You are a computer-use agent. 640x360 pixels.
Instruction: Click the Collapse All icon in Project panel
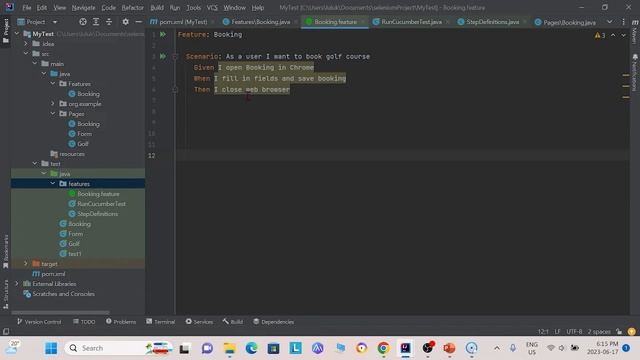tap(109, 22)
